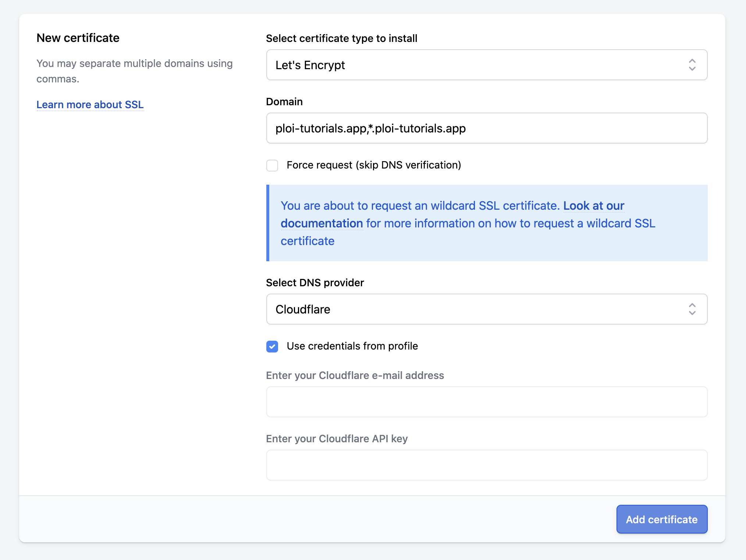Screen dimensions: 746x560
Task: Click the Enter your Cloudflare API key label
Action: pos(337,439)
